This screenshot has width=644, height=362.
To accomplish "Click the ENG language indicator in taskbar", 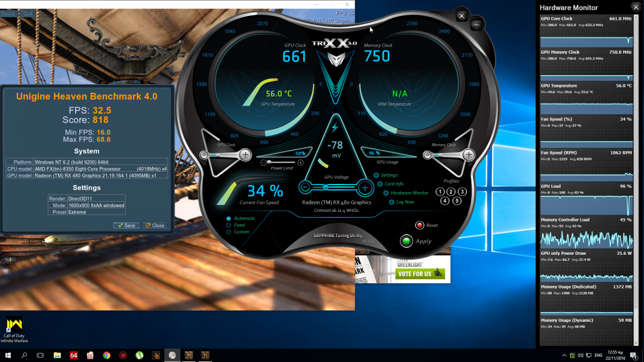I will point(599,355).
